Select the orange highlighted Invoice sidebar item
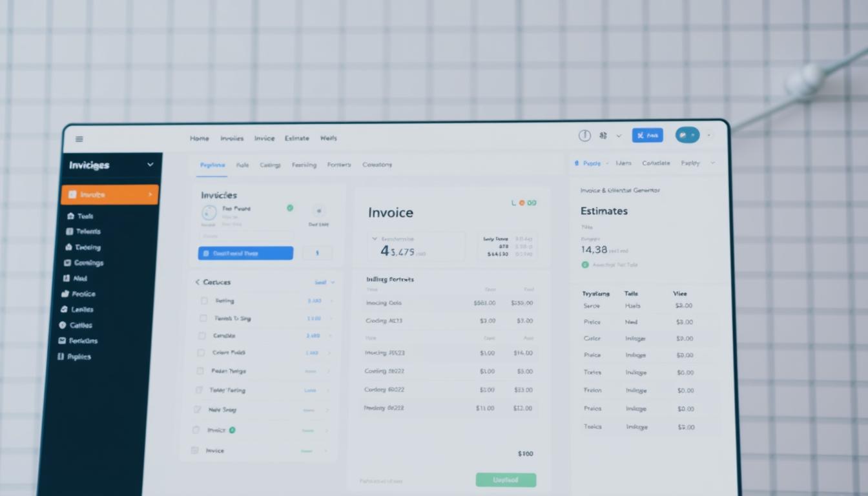 110,194
